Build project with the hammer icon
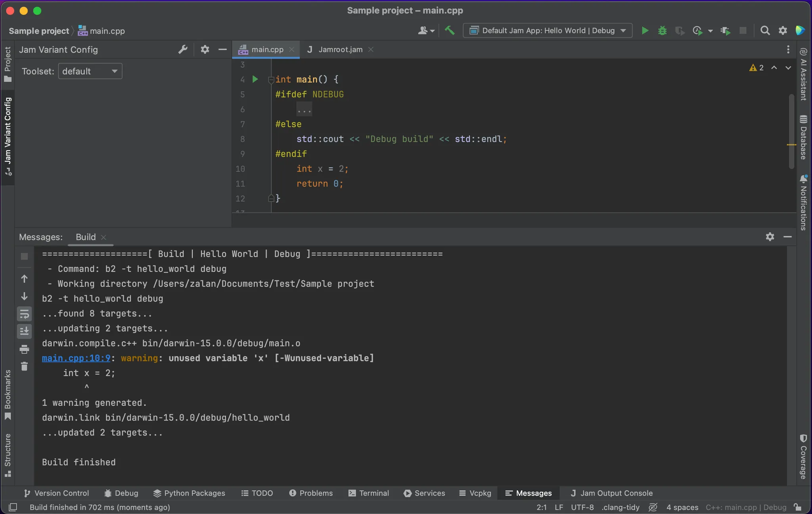This screenshot has height=514, width=812. click(450, 31)
